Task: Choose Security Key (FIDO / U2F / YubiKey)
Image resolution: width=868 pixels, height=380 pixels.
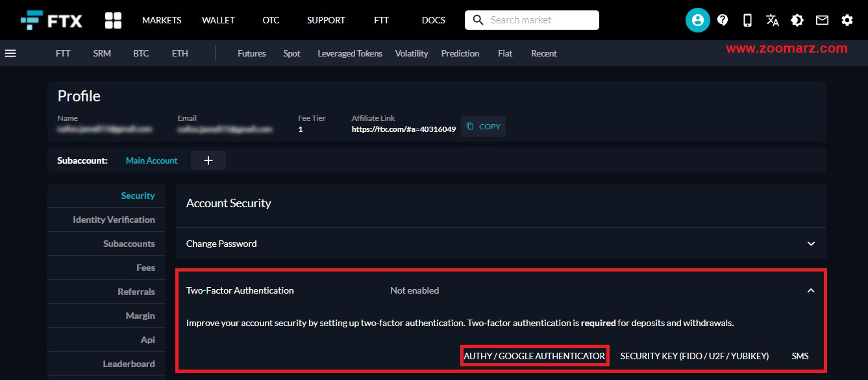Action: pos(695,356)
